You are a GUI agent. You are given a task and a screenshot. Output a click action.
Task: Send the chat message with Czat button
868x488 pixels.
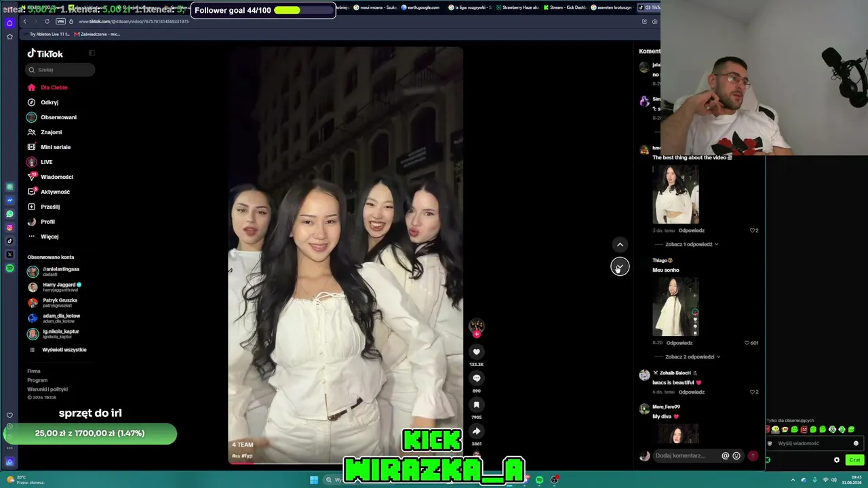click(854, 460)
